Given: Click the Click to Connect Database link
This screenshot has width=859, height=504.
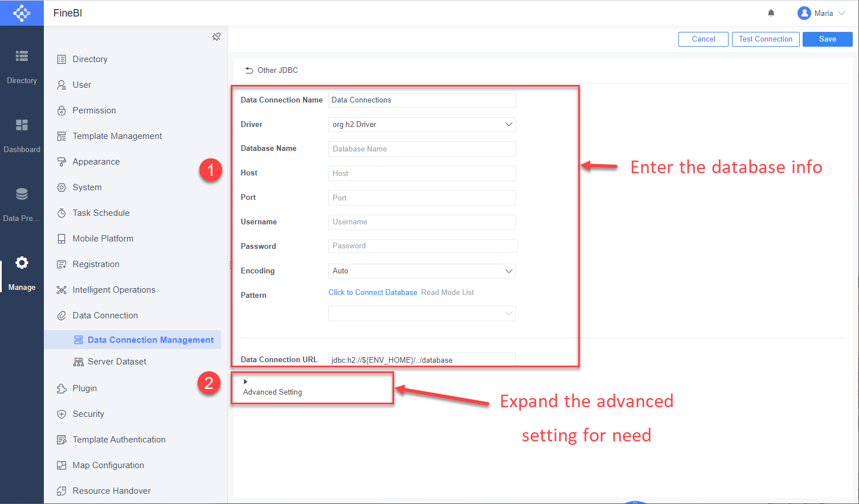Looking at the screenshot, I should [373, 292].
